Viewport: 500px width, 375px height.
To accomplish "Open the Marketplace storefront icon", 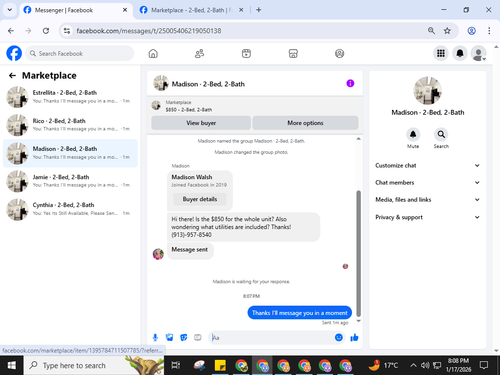I will pos(293,53).
